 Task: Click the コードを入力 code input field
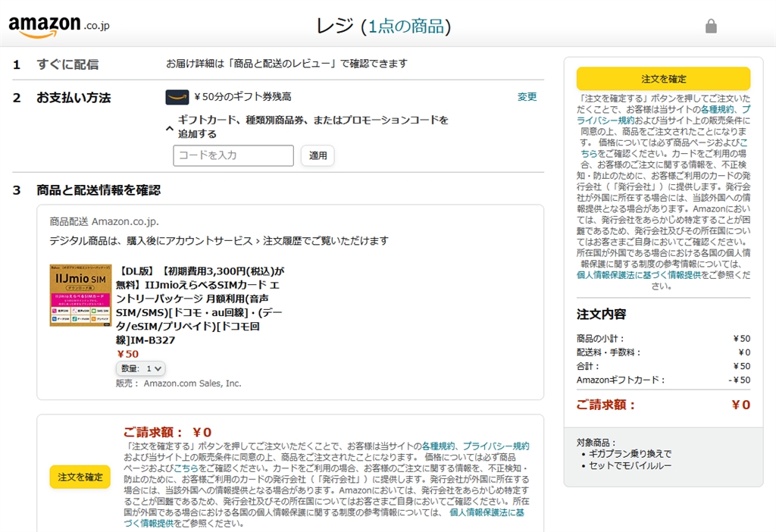click(x=233, y=155)
